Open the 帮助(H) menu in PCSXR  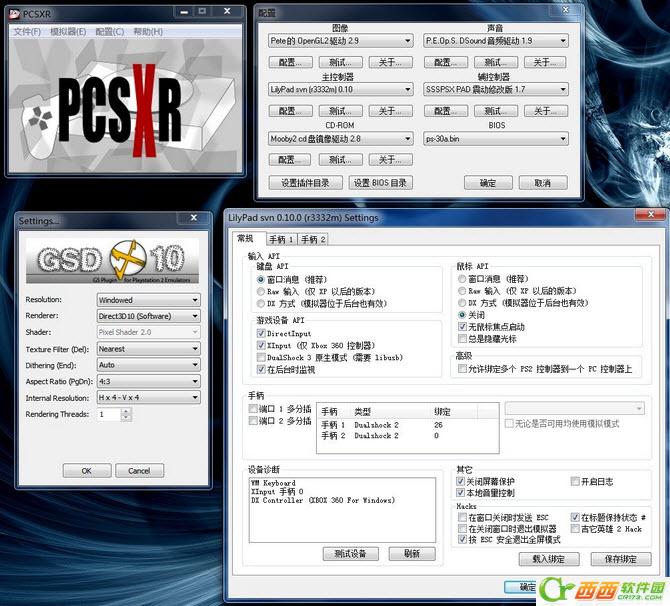[148, 32]
